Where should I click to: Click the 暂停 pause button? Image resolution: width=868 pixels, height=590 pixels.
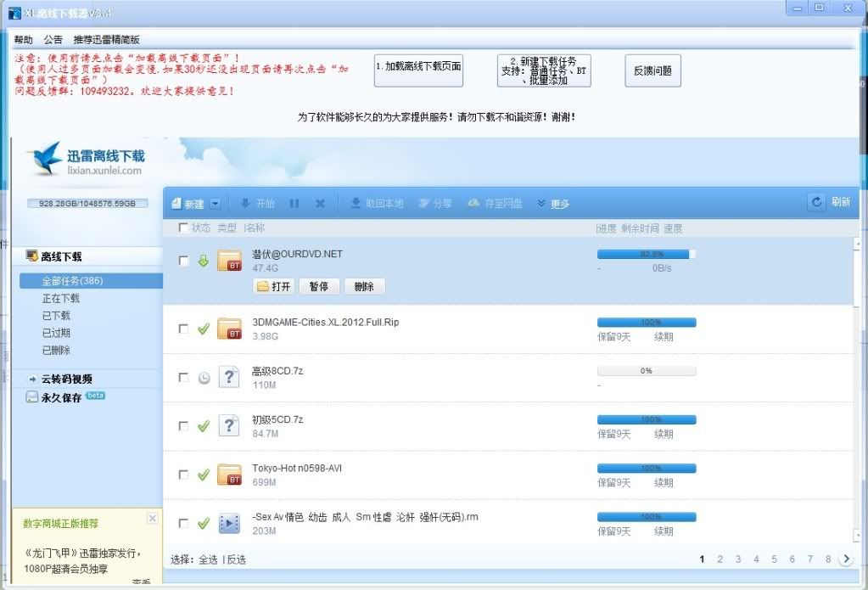click(x=319, y=286)
